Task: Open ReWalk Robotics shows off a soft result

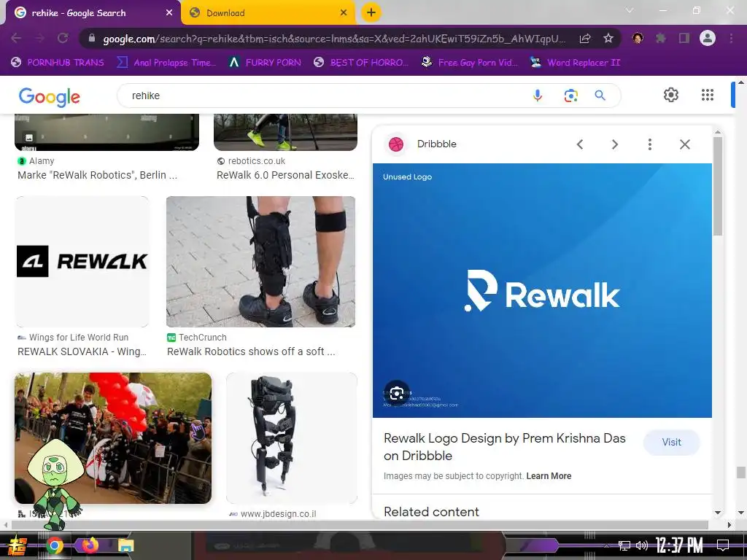Action: pyautogui.click(x=251, y=351)
